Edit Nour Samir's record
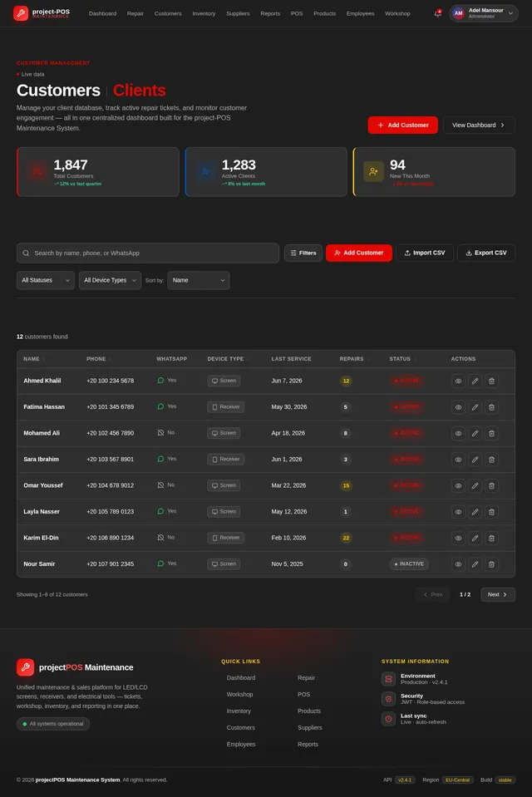The width and height of the screenshot is (532, 797). (x=475, y=564)
